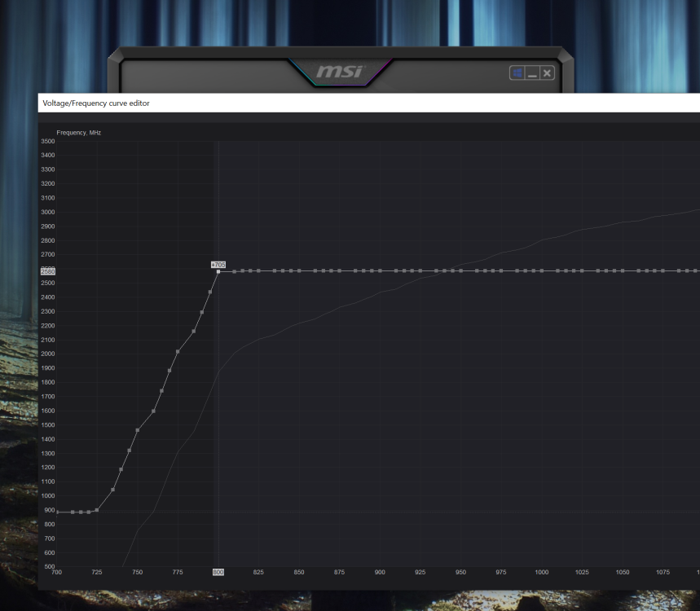Close the MSI Afterburner window
Image resolution: width=700 pixels, height=611 pixels.
tap(548, 73)
